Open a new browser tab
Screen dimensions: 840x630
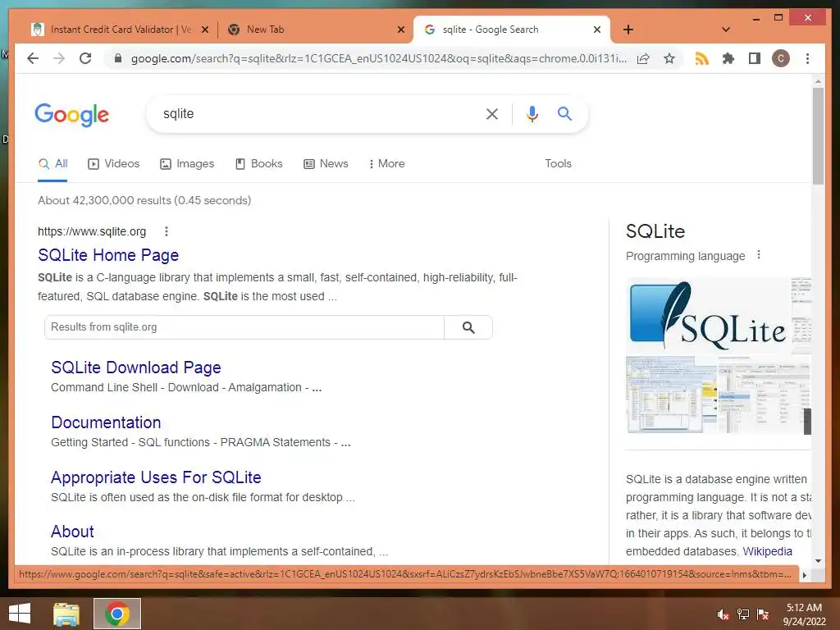click(628, 30)
